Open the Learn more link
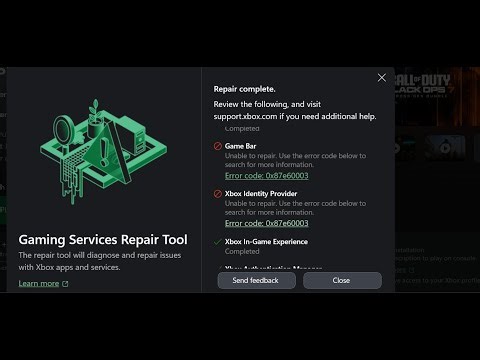Screen dimensions: 480x360 (x=39, y=283)
